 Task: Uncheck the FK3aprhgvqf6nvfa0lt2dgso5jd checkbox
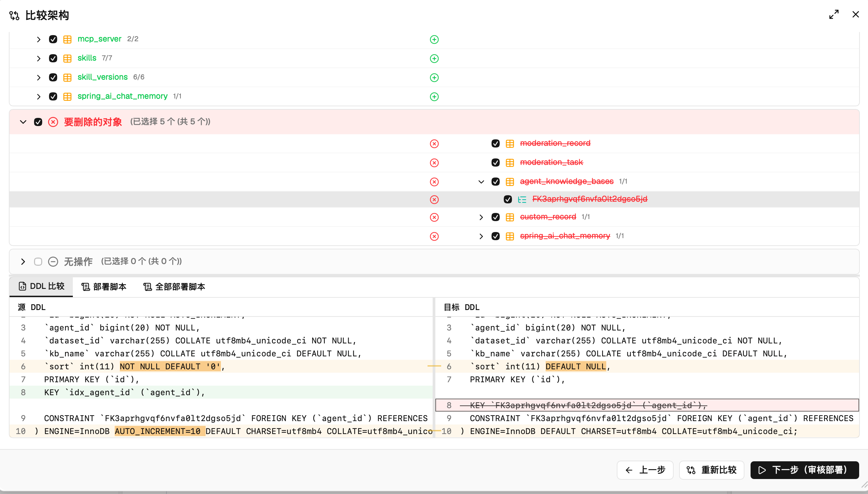[508, 199]
